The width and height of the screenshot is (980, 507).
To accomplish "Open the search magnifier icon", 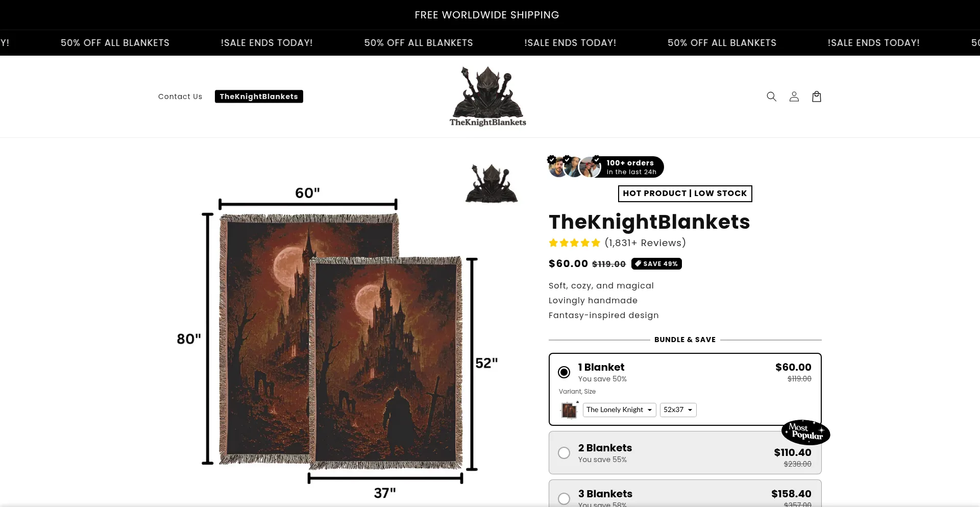I will (771, 96).
